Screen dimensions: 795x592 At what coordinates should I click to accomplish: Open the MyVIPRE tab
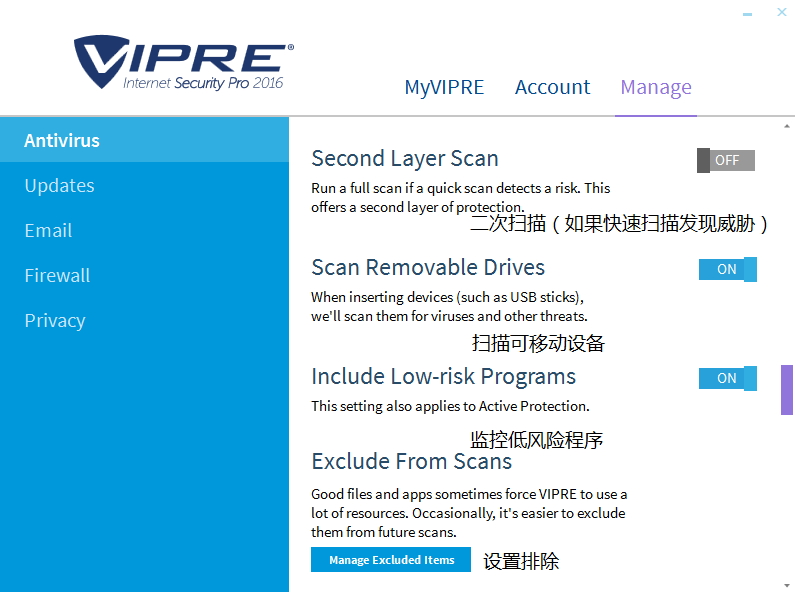[x=444, y=87]
